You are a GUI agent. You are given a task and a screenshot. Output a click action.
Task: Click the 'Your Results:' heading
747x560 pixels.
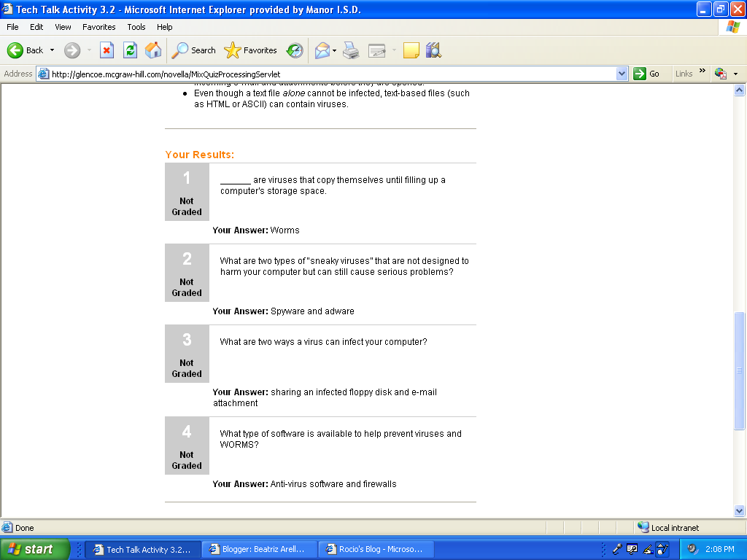[200, 155]
